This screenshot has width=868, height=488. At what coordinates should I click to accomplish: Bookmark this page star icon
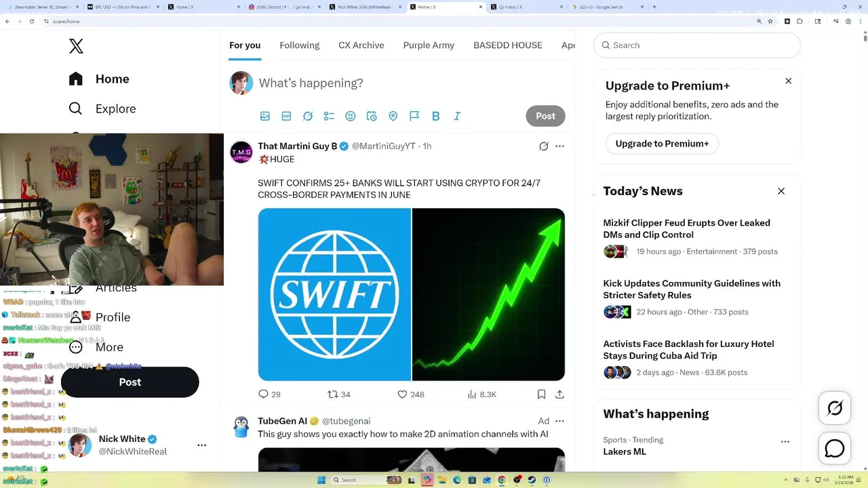770,21
